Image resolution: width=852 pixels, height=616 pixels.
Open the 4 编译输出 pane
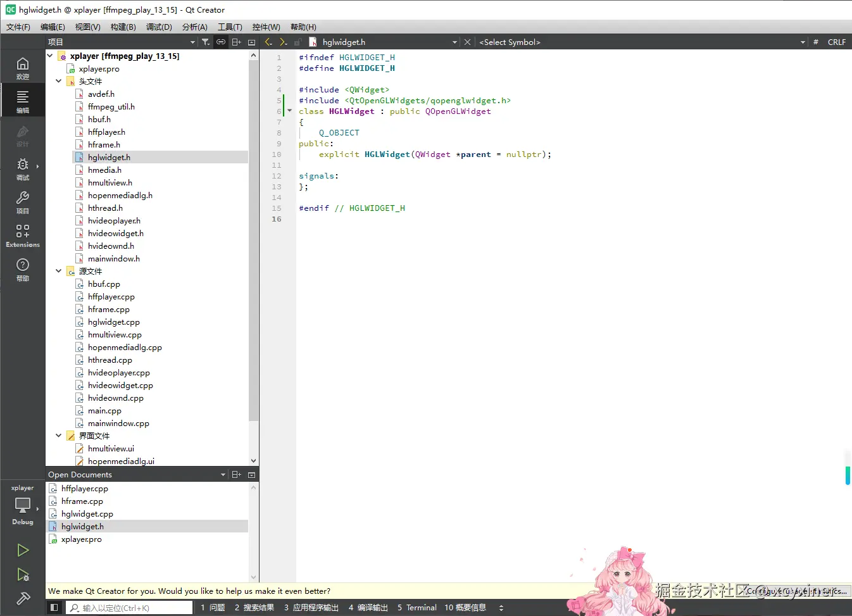[368, 607]
